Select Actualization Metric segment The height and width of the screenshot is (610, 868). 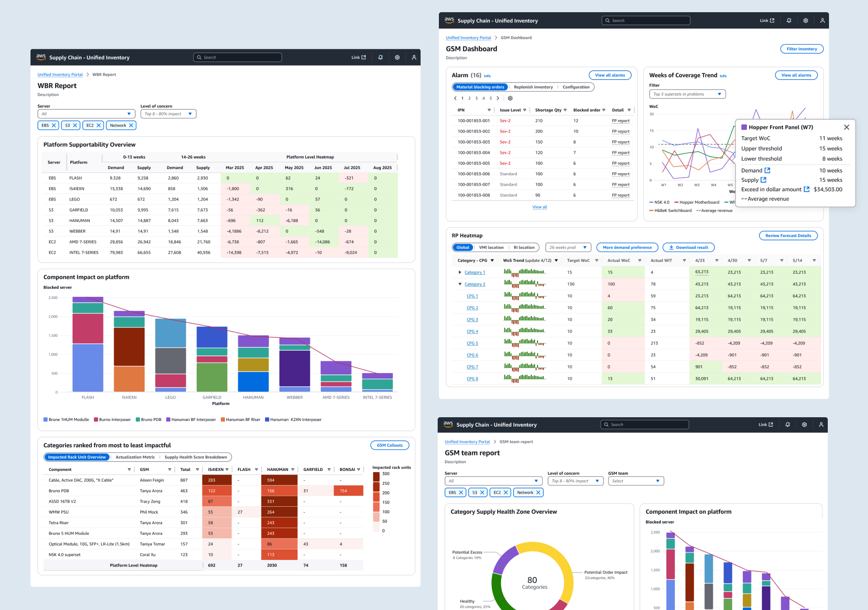pos(135,457)
